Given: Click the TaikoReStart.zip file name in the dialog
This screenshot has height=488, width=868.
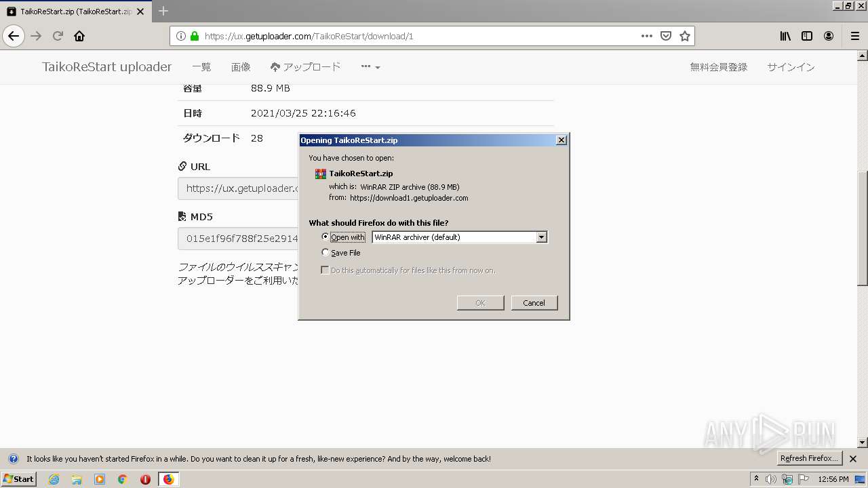Looking at the screenshot, I should [361, 174].
